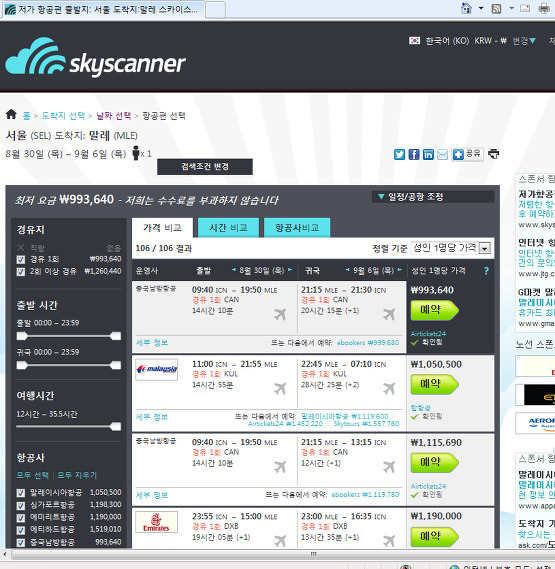Open browser feed button dropdown arrow
The width and height of the screenshot is (555, 569).
pos(511,8)
